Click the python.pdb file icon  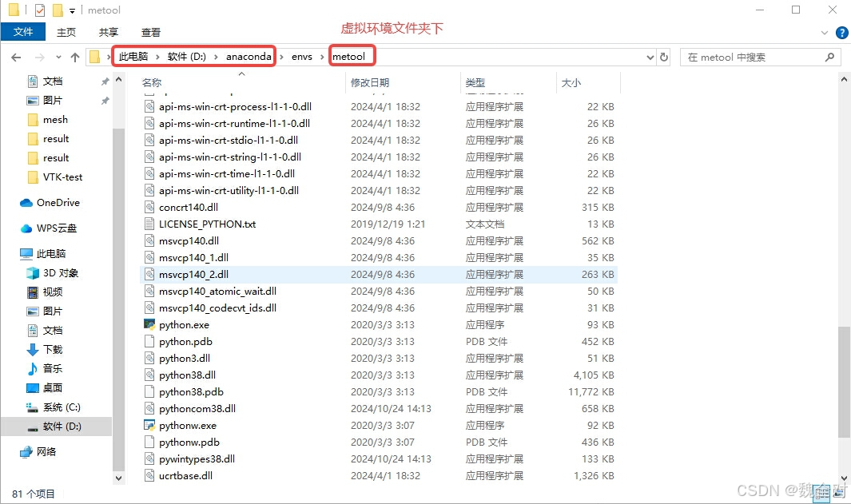coord(149,341)
